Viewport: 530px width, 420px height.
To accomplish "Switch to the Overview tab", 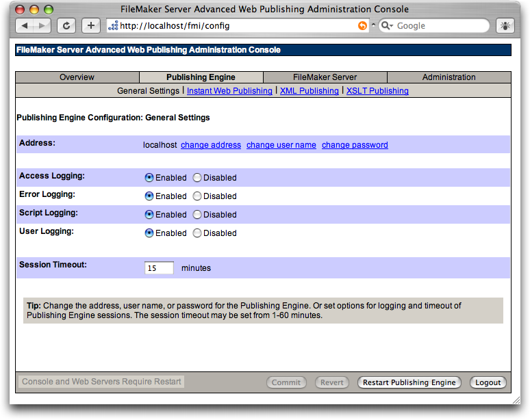I will (77, 77).
